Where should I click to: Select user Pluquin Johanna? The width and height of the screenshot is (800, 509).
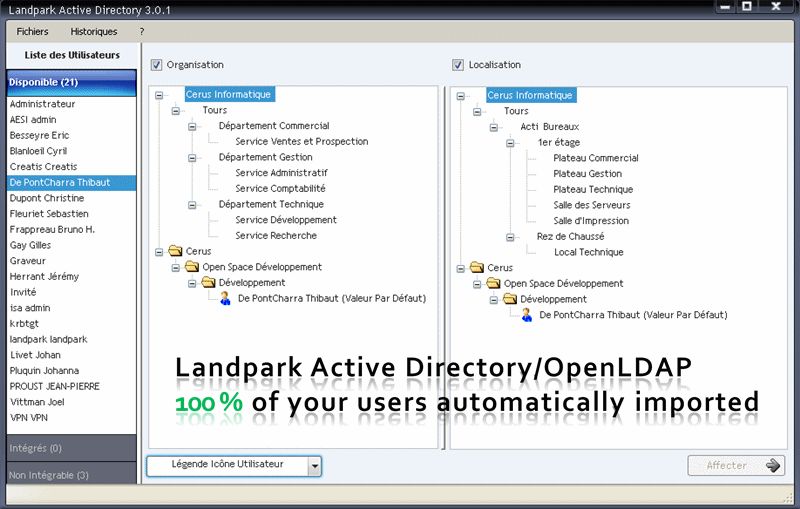pos(44,371)
